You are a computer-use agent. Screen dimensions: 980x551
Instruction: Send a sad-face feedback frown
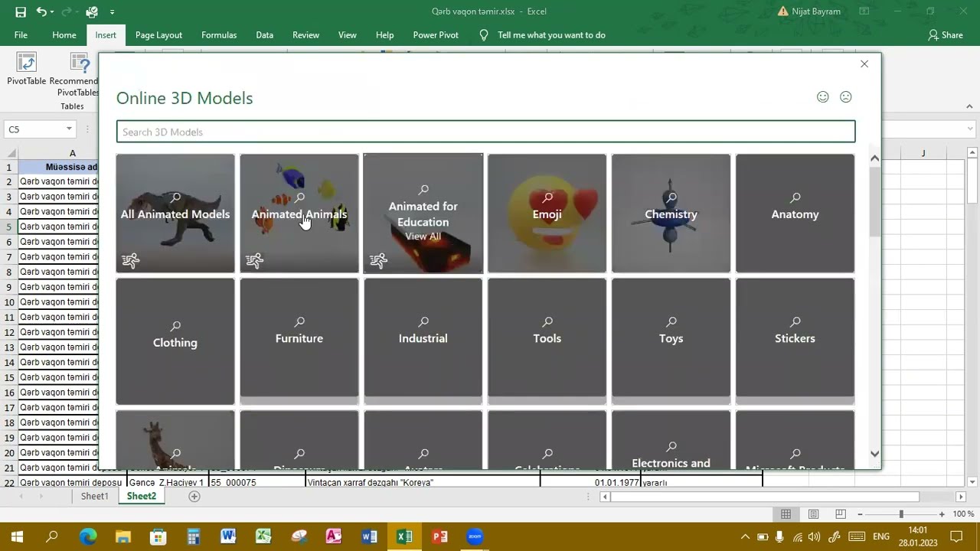(845, 97)
